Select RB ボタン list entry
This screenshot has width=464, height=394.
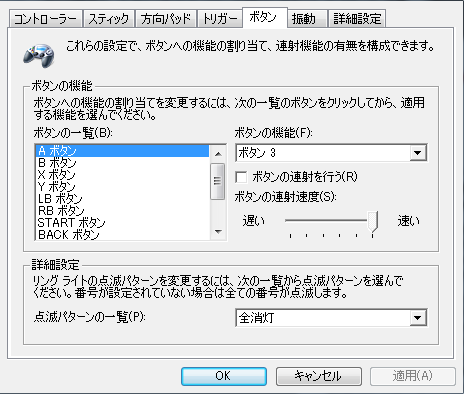pyautogui.click(x=122, y=211)
